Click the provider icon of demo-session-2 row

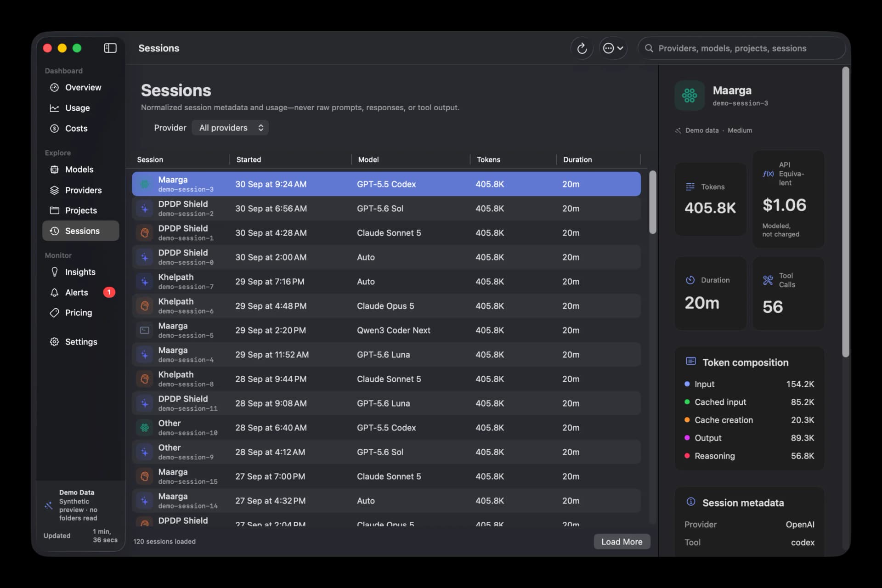(x=145, y=209)
